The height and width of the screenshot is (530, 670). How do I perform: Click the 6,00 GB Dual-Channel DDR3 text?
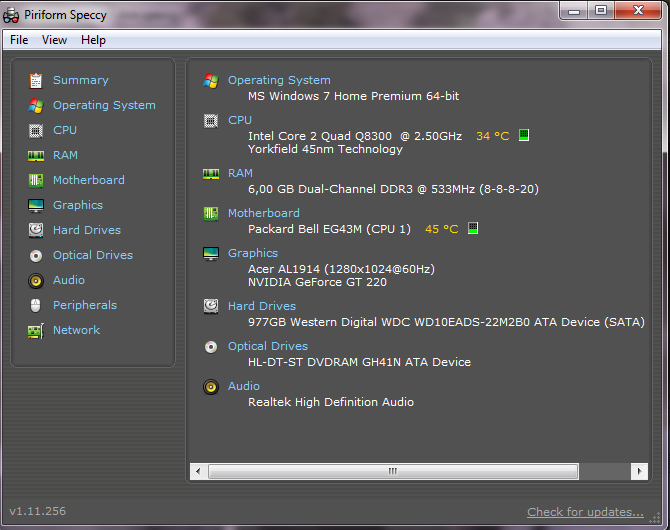[x=393, y=189]
